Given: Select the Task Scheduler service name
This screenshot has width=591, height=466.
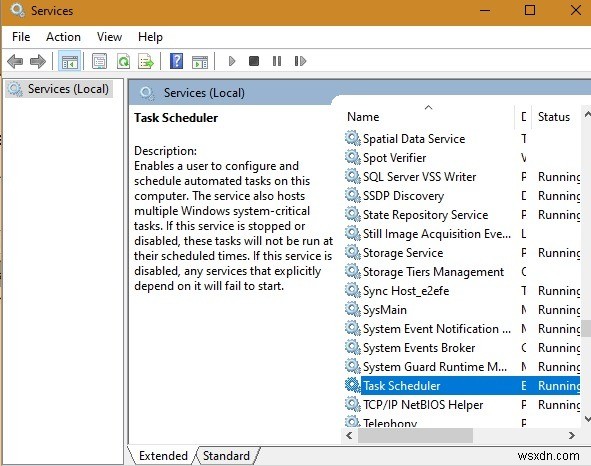Looking at the screenshot, I should pyautogui.click(x=401, y=386).
